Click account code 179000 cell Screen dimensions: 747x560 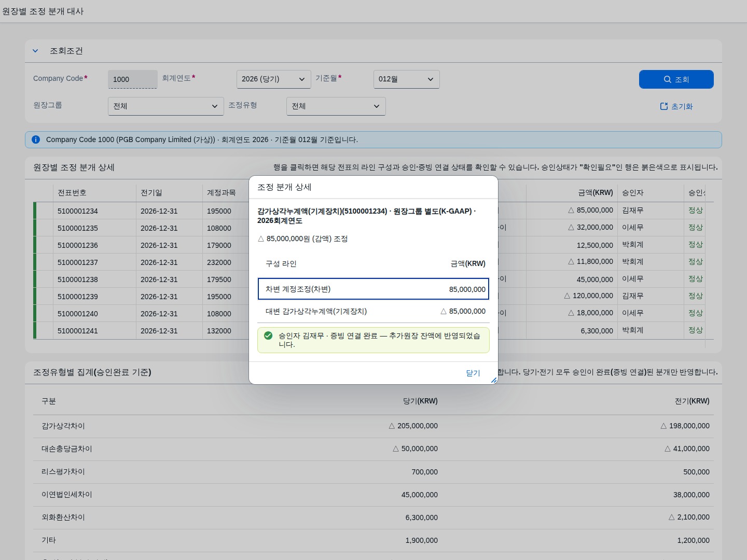tap(219, 245)
